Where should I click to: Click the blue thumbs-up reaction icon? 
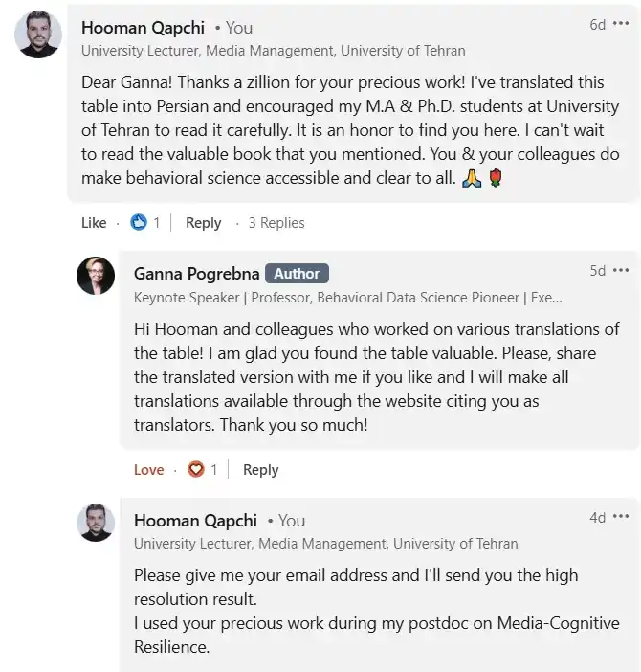(x=139, y=222)
